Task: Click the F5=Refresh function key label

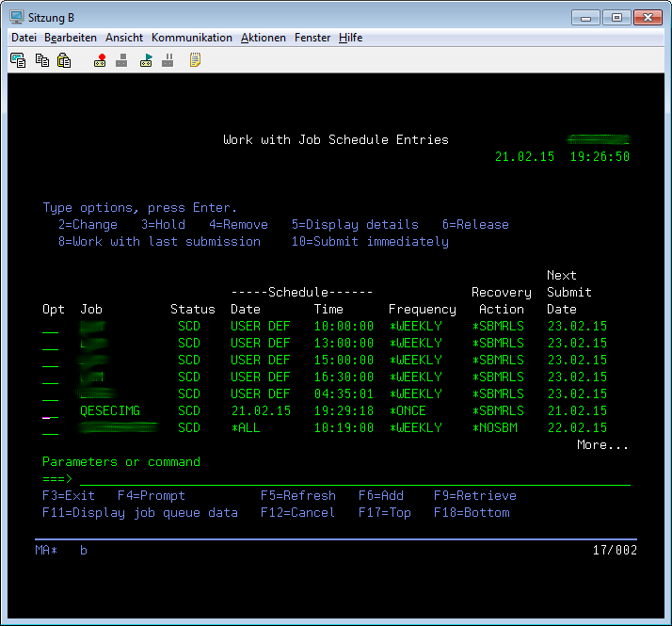Action: [297, 496]
